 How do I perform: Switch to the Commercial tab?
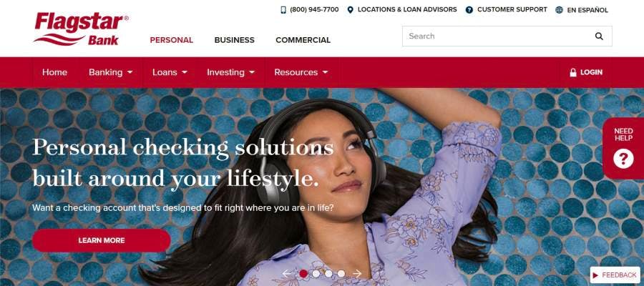click(x=303, y=40)
